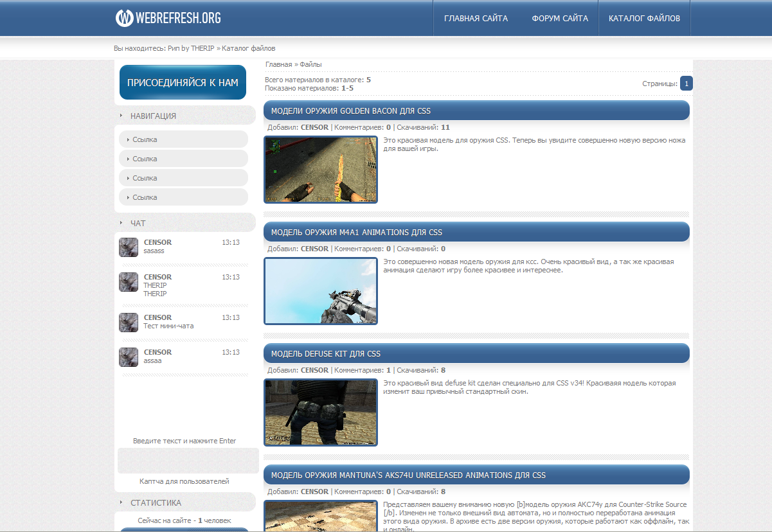Click the 'Показано материалов: 1-5' text

(x=309, y=88)
